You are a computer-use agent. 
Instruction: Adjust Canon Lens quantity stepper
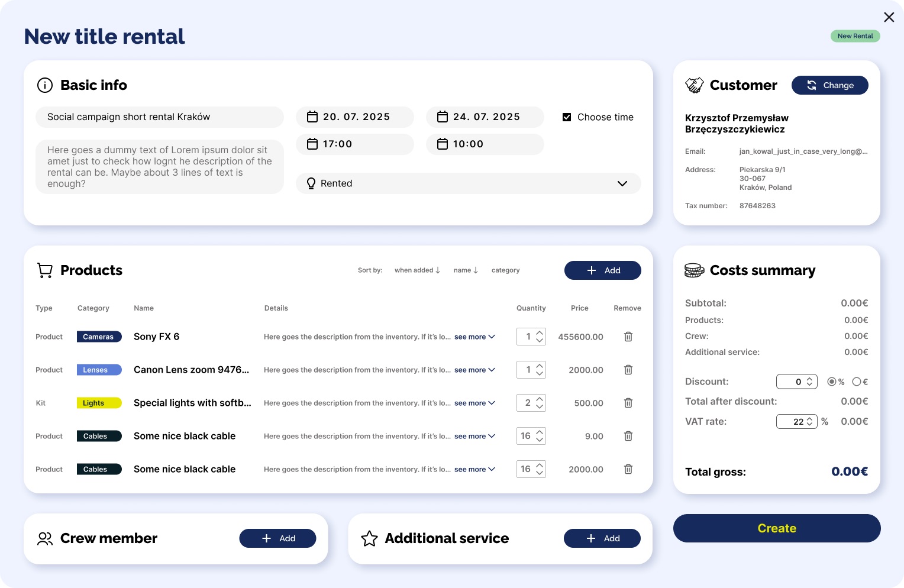[540, 370]
